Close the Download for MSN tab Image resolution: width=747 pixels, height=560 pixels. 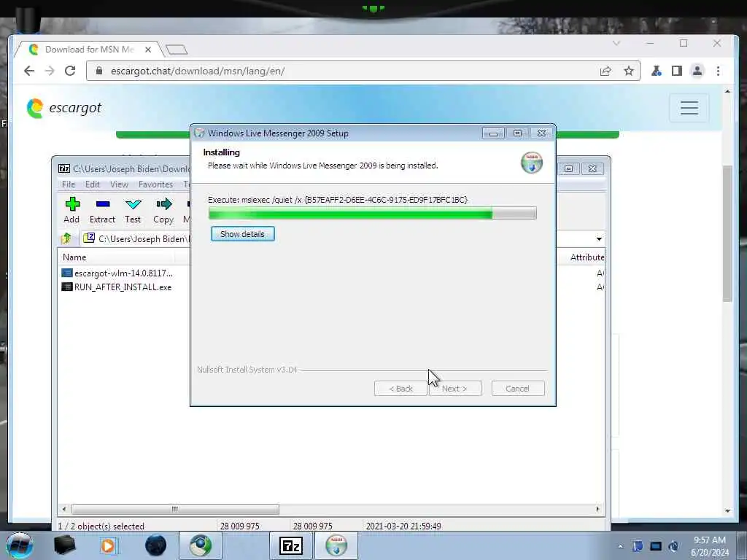148,50
